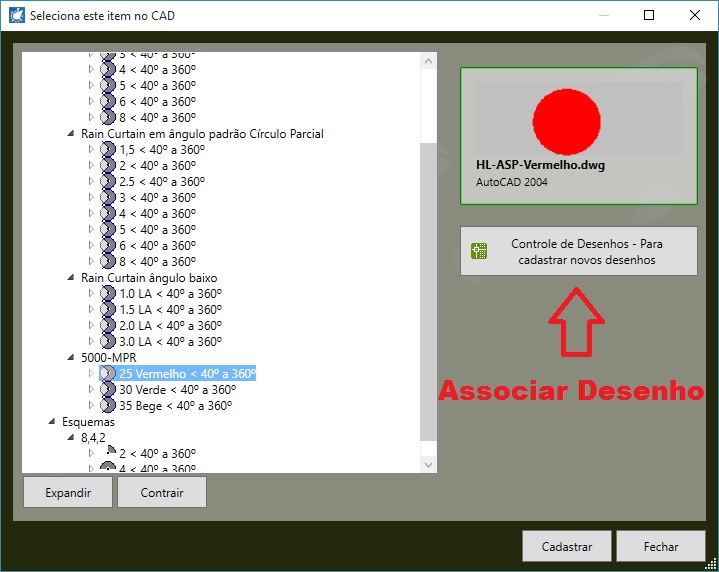Click the sprinkler icon beside 30 Verde

tap(108, 390)
